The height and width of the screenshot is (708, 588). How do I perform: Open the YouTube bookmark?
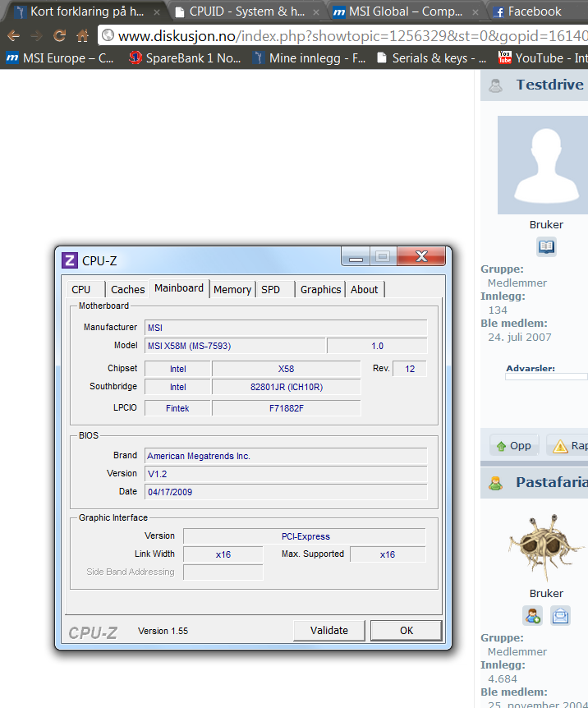coord(543,58)
